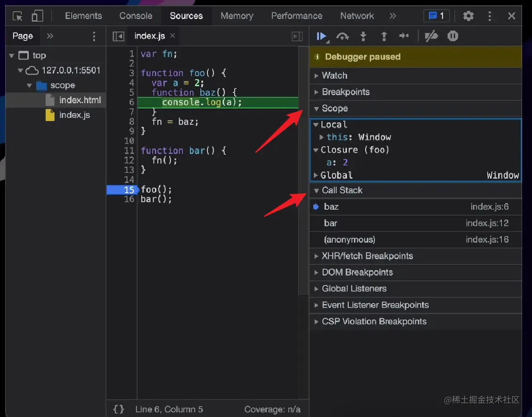Step out of current function
This screenshot has width=532, height=417.
[384, 36]
